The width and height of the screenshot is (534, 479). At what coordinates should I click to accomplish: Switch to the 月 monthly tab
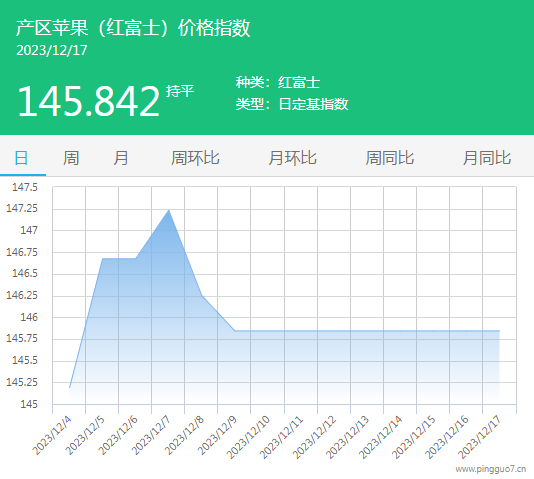point(121,158)
